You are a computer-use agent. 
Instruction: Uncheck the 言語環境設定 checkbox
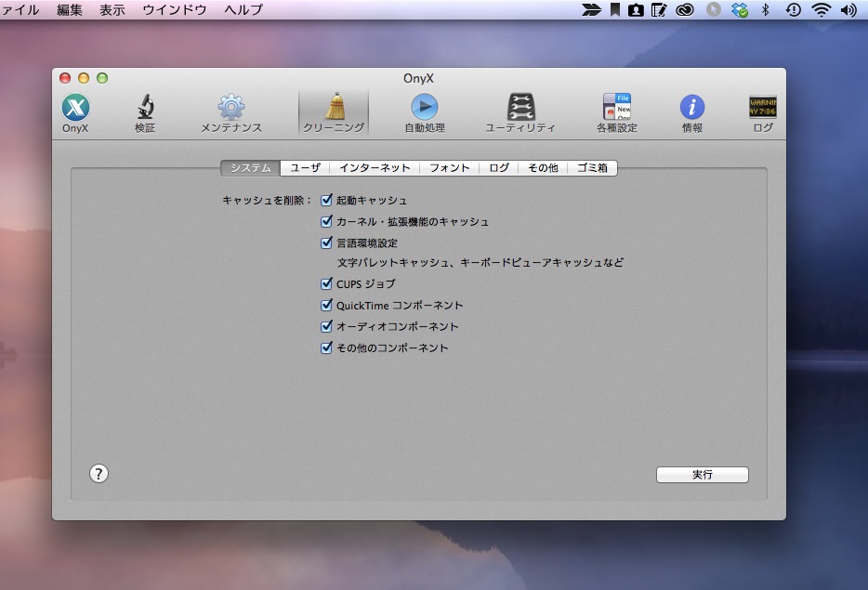pyautogui.click(x=326, y=243)
